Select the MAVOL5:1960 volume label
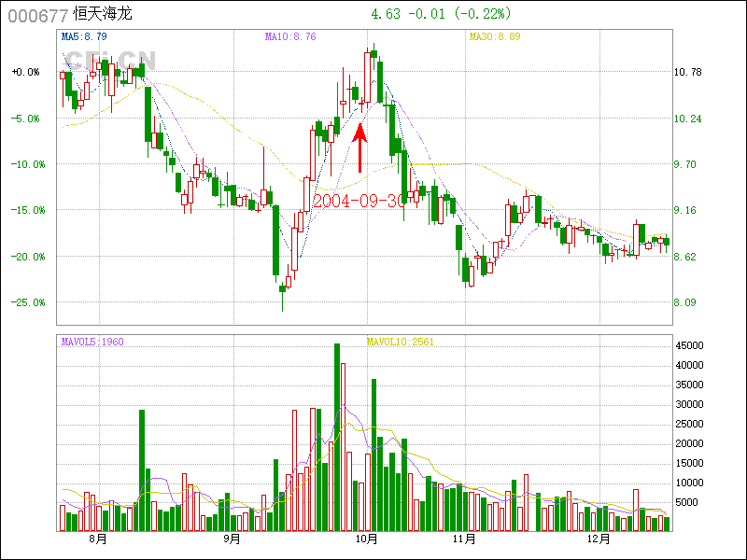This screenshot has width=747, height=560. pyautogui.click(x=92, y=342)
